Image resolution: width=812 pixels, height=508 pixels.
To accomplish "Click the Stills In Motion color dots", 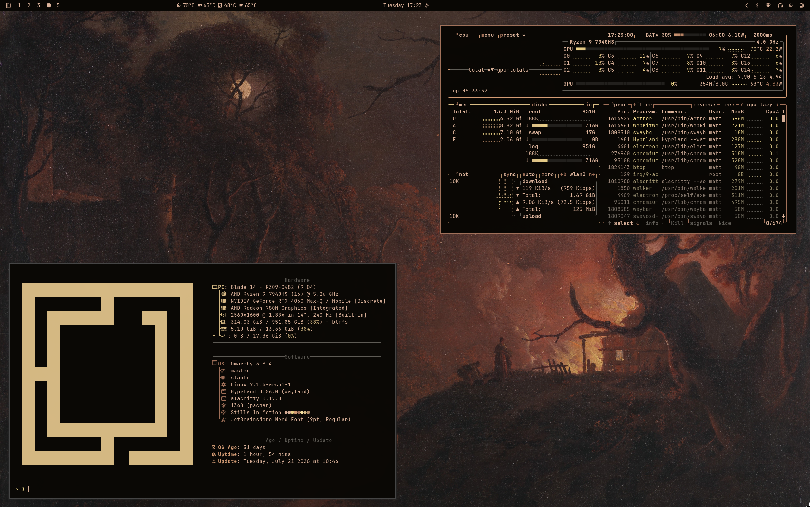I will 298,413.
